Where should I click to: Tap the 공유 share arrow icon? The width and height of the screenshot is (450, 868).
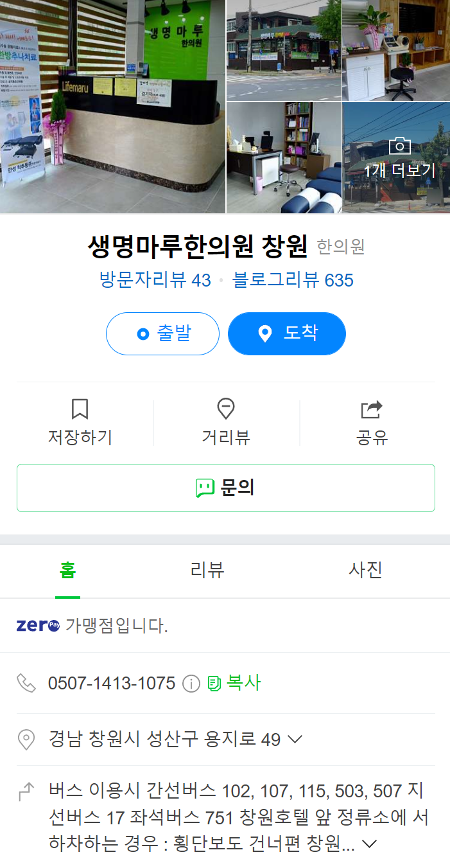372,409
